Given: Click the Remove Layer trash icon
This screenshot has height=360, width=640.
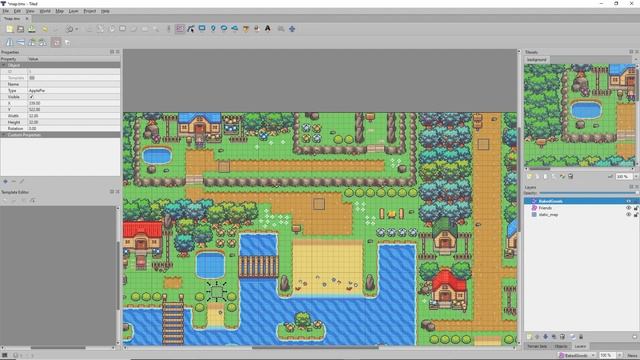Looking at the screenshot, I should pyautogui.click(x=562, y=337).
